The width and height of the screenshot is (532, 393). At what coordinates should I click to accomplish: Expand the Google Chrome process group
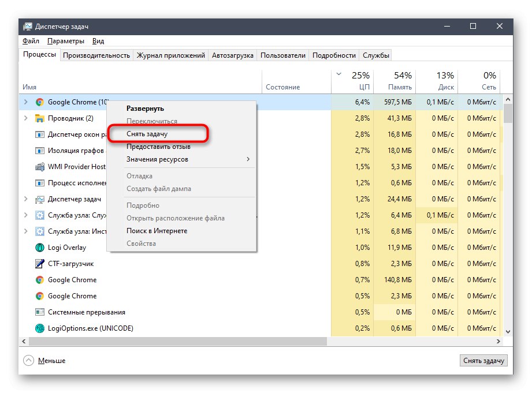pos(25,102)
